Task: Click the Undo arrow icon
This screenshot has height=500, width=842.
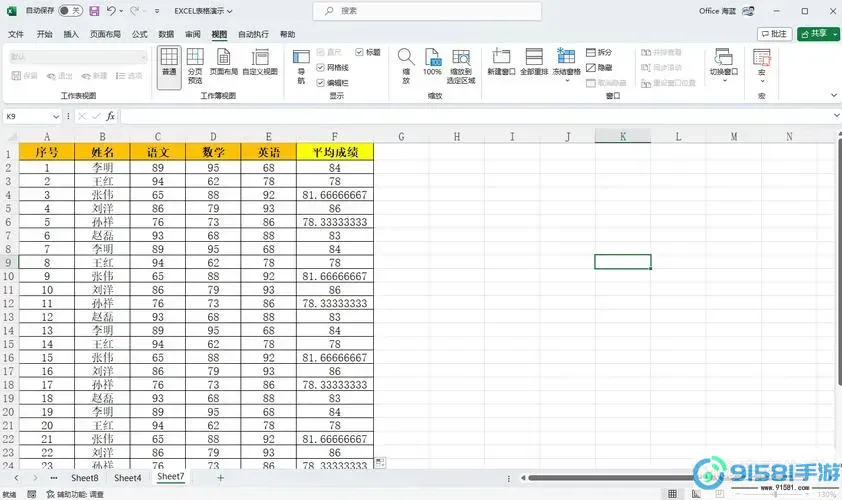Action: click(111, 11)
